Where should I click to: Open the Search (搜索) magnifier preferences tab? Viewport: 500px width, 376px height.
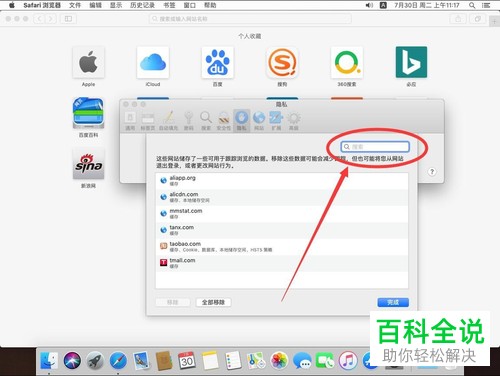coord(206,121)
